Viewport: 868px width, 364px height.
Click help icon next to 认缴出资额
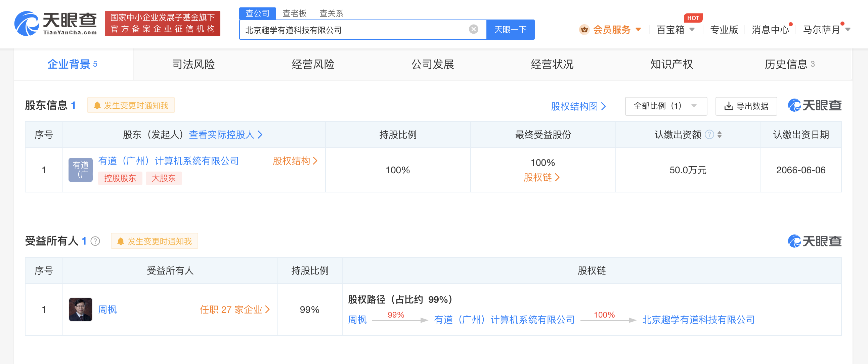pos(709,135)
